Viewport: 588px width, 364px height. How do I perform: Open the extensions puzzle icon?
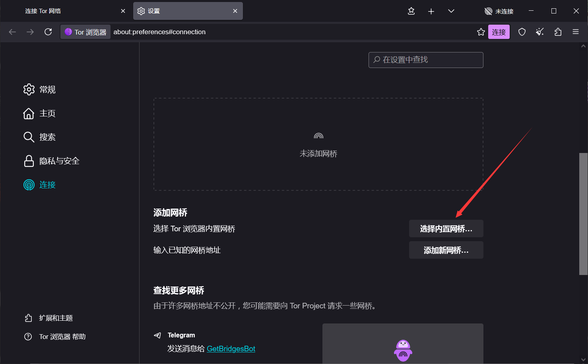pos(557,32)
